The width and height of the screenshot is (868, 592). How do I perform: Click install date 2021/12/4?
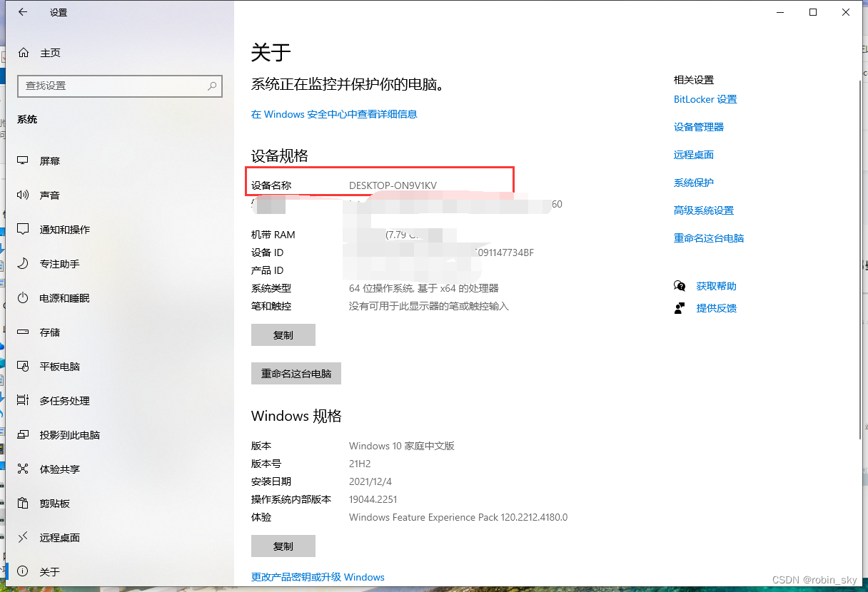coord(370,481)
